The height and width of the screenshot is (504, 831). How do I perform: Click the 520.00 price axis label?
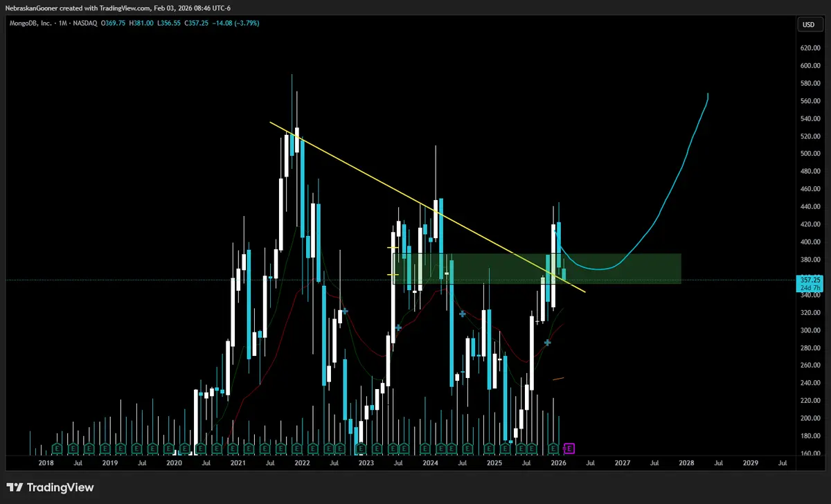click(x=810, y=136)
